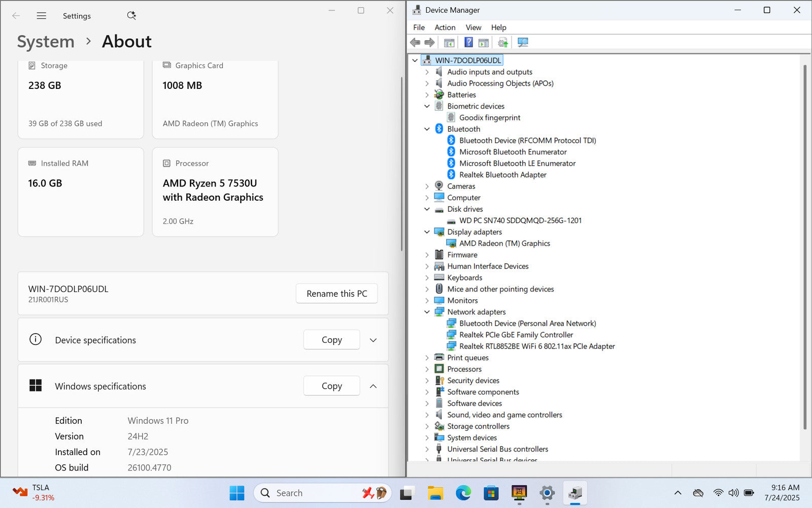Click Rename this PC button
Screen dimensions: 812x508
(336, 294)
